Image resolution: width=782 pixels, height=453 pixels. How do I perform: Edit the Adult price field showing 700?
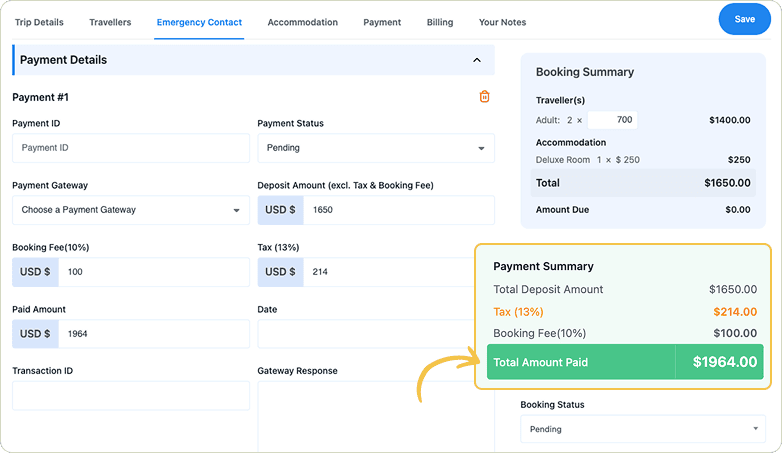tap(612, 120)
